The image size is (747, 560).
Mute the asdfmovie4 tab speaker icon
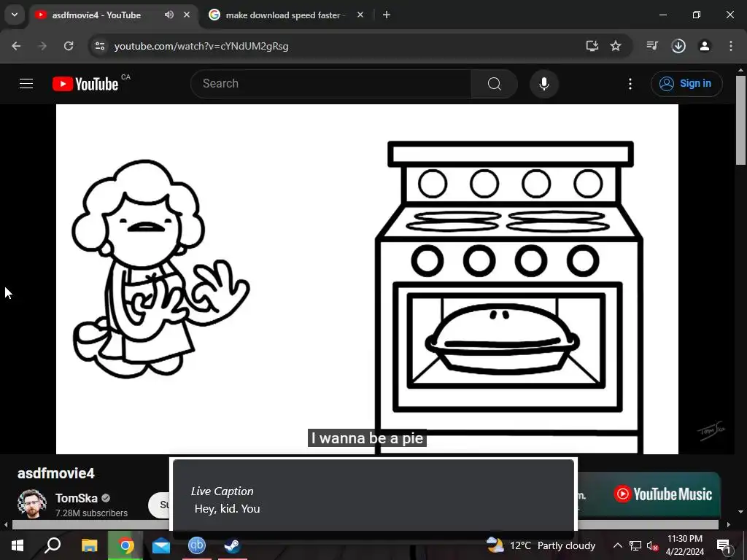point(169,15)
